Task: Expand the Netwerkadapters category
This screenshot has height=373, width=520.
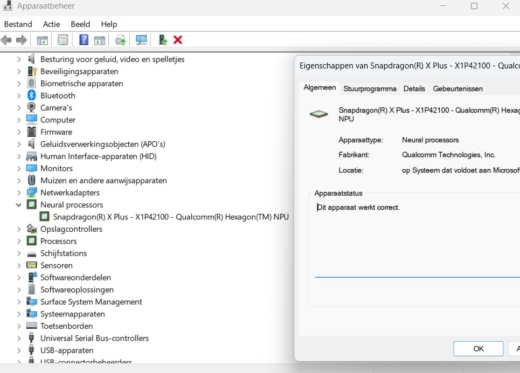Action: click(x=19, y=193)
